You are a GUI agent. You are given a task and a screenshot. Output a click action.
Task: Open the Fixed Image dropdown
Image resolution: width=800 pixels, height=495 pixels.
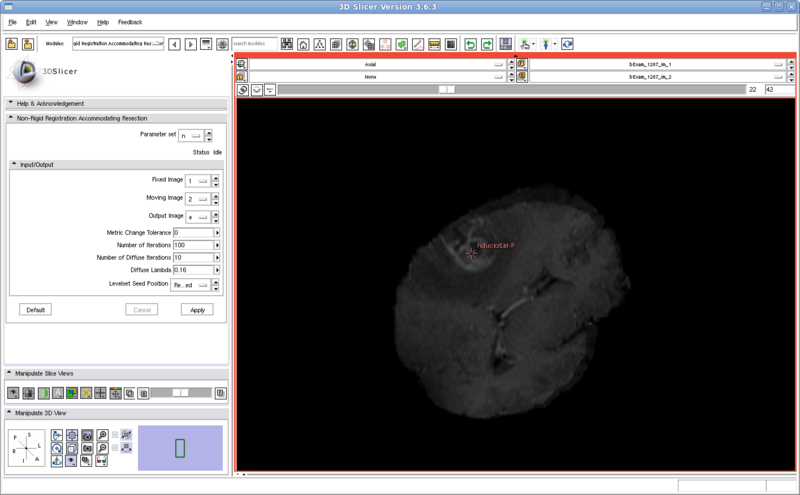click(x=198, y=180)
